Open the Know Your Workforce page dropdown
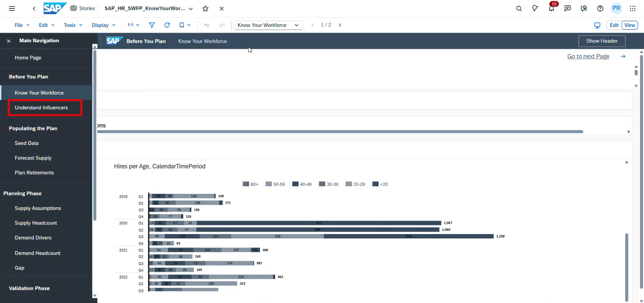644x303 pixels. [268, 25]
